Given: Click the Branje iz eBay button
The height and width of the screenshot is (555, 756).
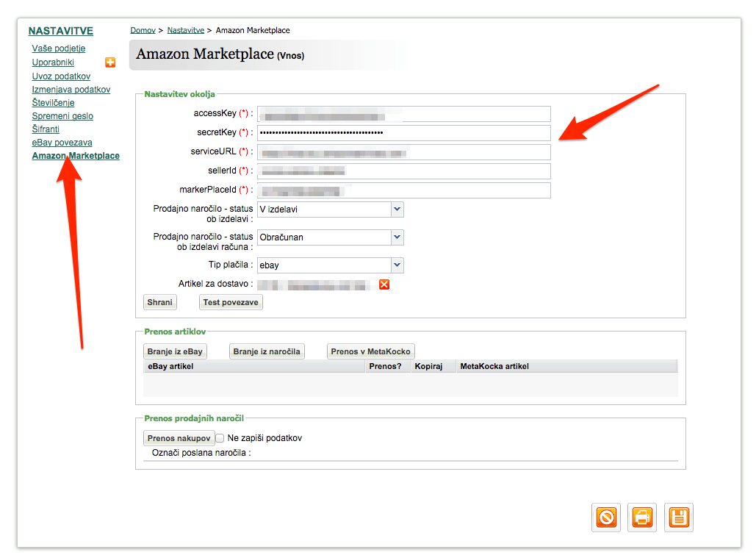Looking at the screenshot, I should 175,351.
